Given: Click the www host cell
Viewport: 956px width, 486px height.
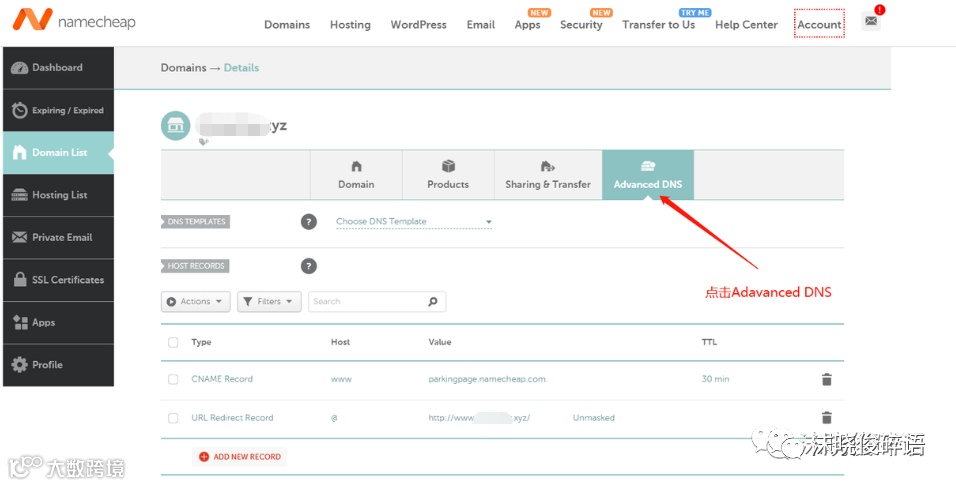Looking at the screenshot, I should pos(341,379).
